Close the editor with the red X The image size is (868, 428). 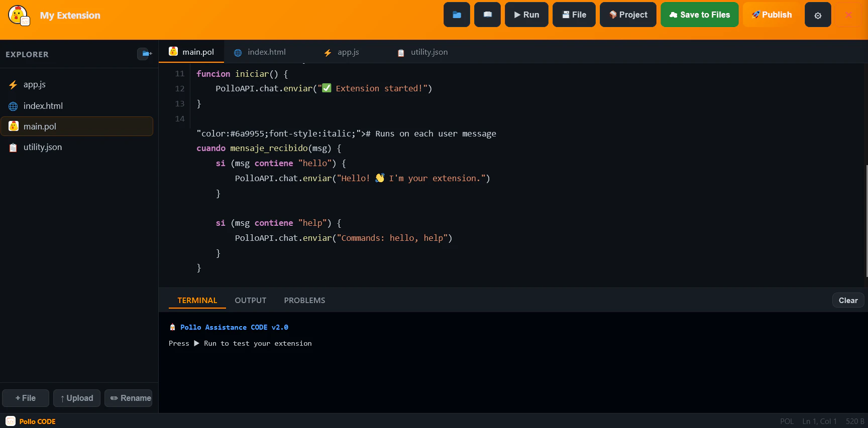[x=848, y=15]
